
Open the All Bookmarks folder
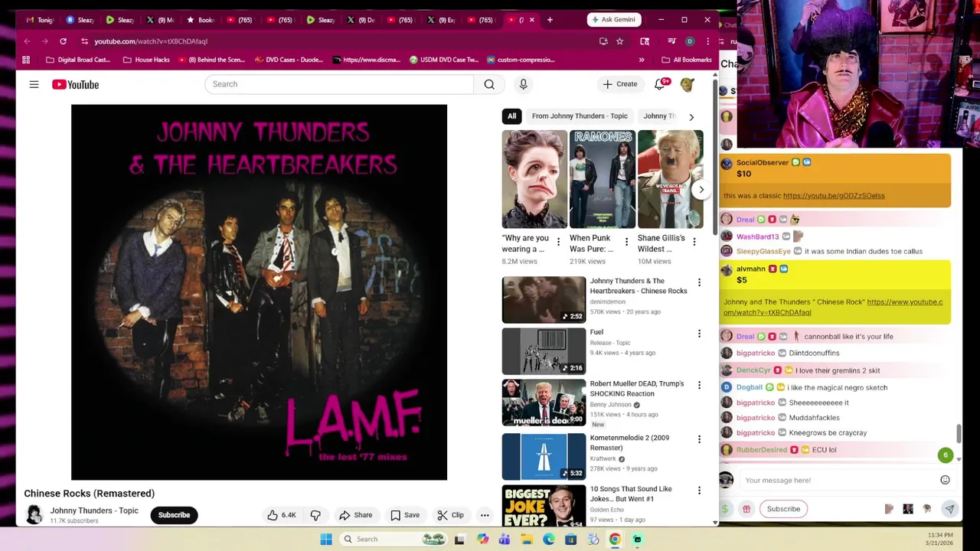tap(687, 60)
